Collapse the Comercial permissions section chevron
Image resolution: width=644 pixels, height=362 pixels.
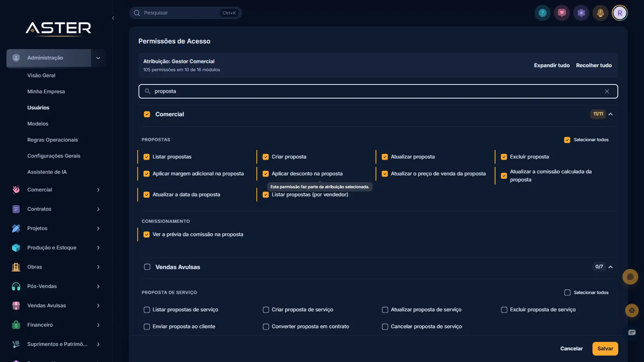point(611,114)
